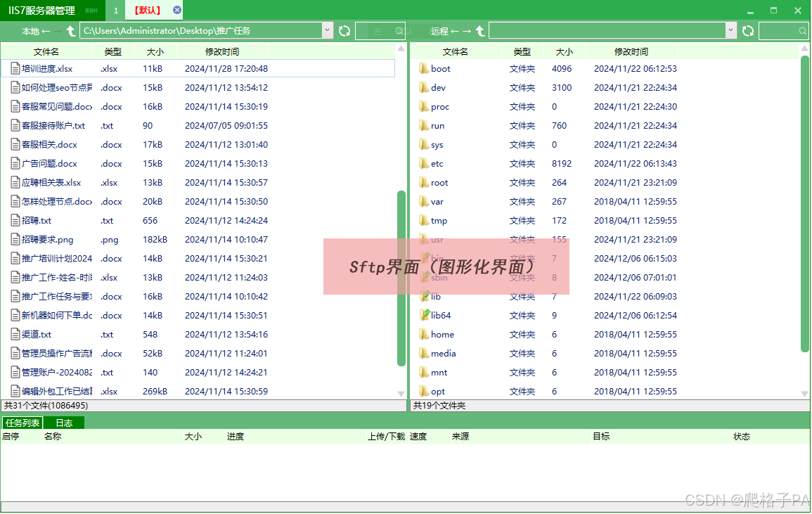Viewport: 812px width, 514px height.
Task: Select the run folder icon
Action: point(424,125)
